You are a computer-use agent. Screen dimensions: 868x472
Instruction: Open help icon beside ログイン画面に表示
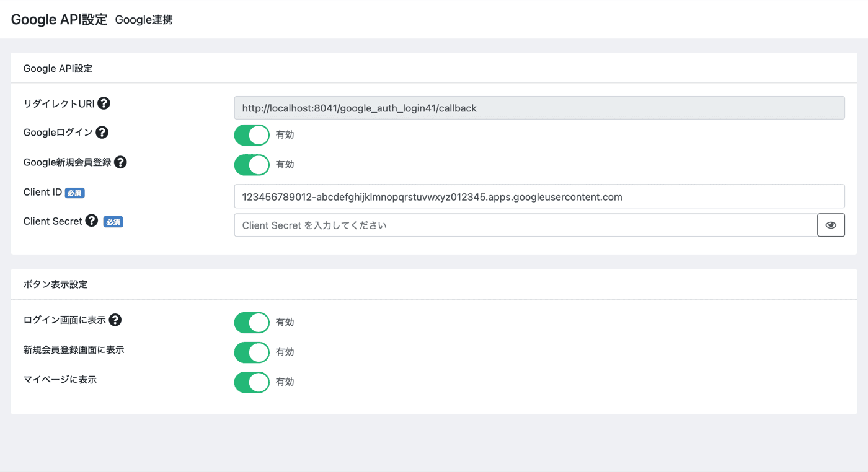pos(115,320)
